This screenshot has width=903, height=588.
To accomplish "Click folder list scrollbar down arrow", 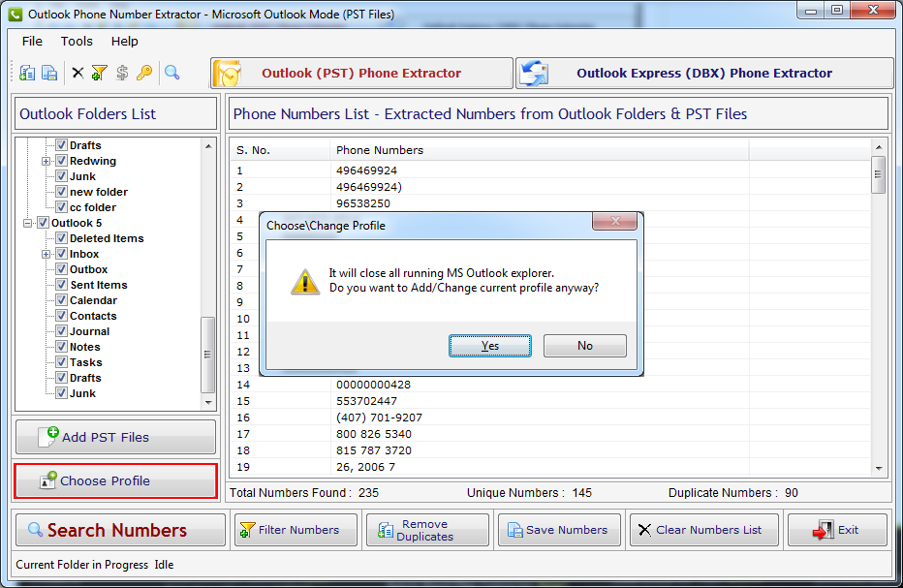I will pos(208,403).
